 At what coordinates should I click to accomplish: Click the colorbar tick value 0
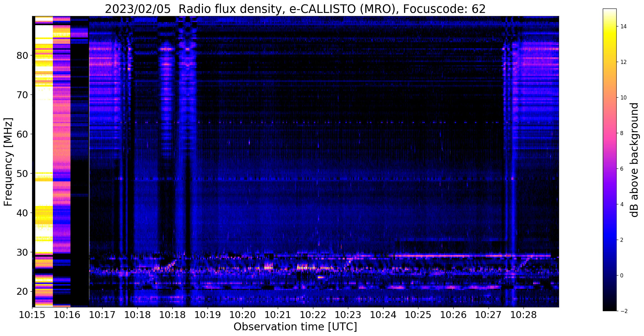622,276
